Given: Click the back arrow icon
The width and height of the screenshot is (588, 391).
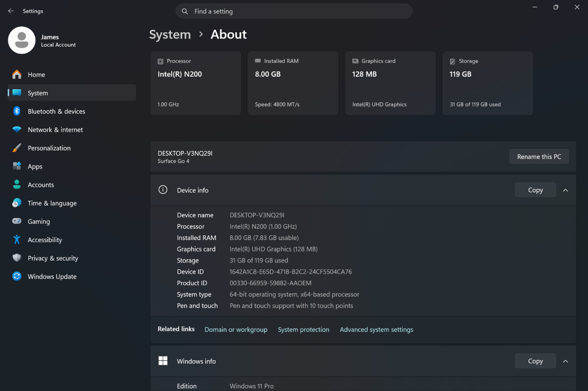Looking at the screenshot, I should [11, 11].
